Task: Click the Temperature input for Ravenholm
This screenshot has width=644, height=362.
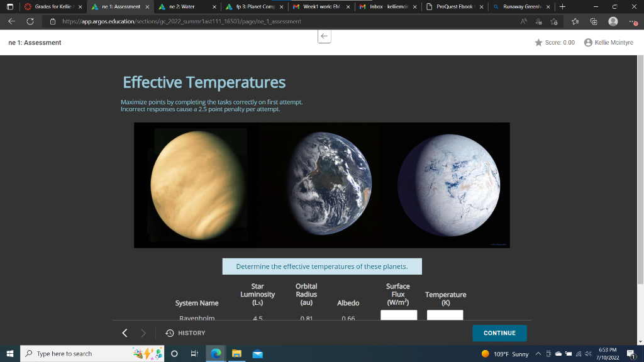Action: click(x=445, y=315)
